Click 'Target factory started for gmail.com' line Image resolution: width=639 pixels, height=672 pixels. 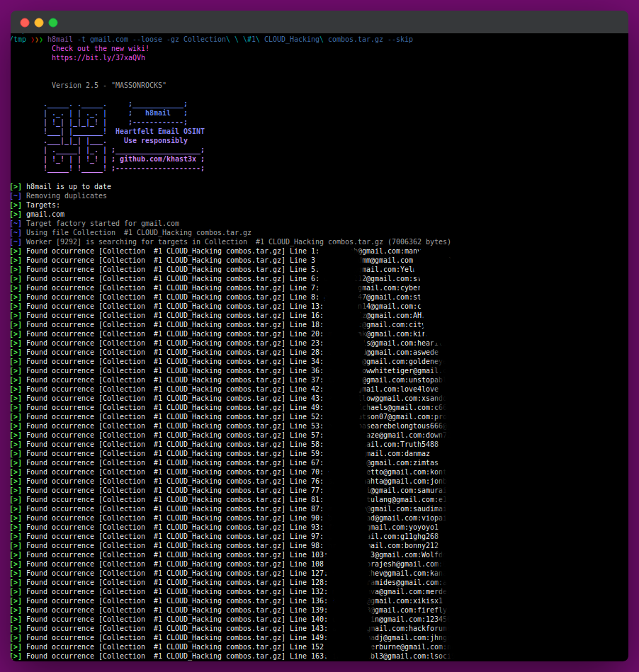95,223
